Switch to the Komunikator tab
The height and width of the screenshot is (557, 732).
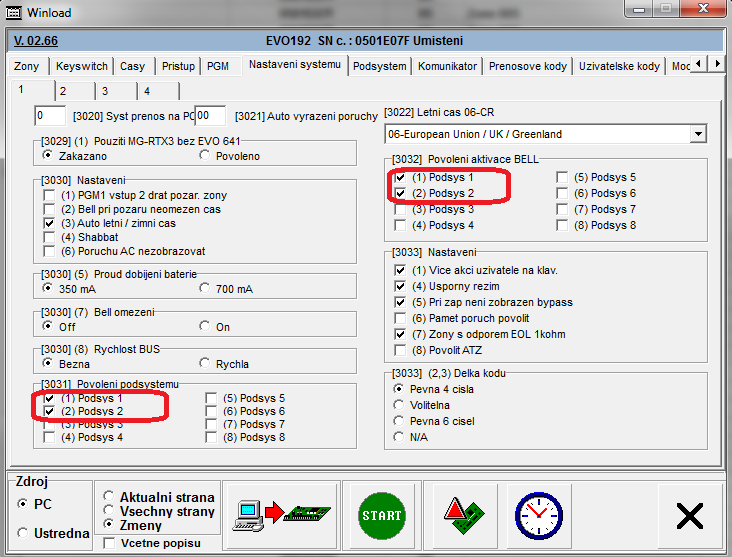tap(447, 66)
